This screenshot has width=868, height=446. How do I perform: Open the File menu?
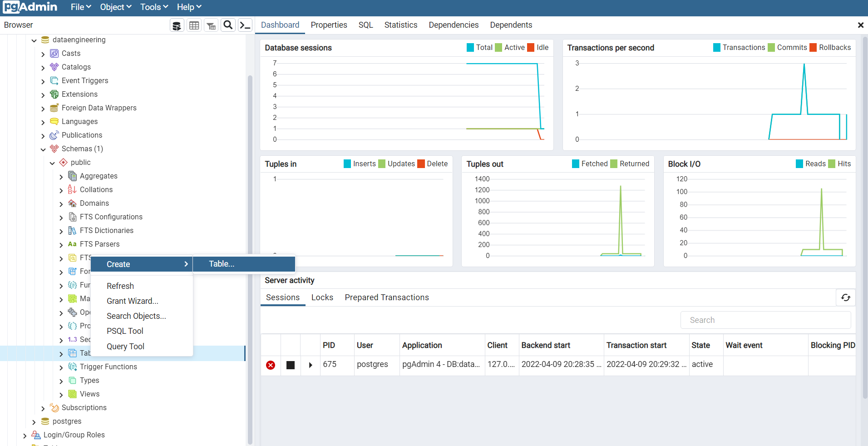(81, 7)
